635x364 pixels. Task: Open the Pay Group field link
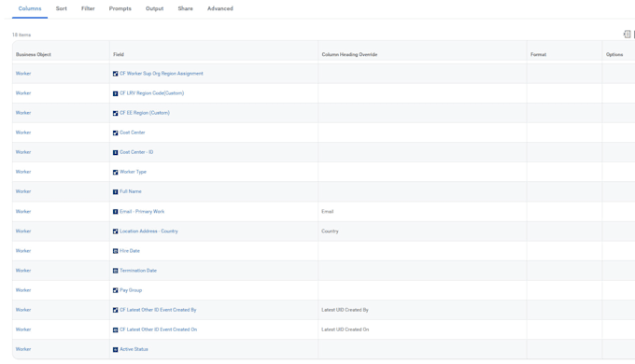coord(131,290)
